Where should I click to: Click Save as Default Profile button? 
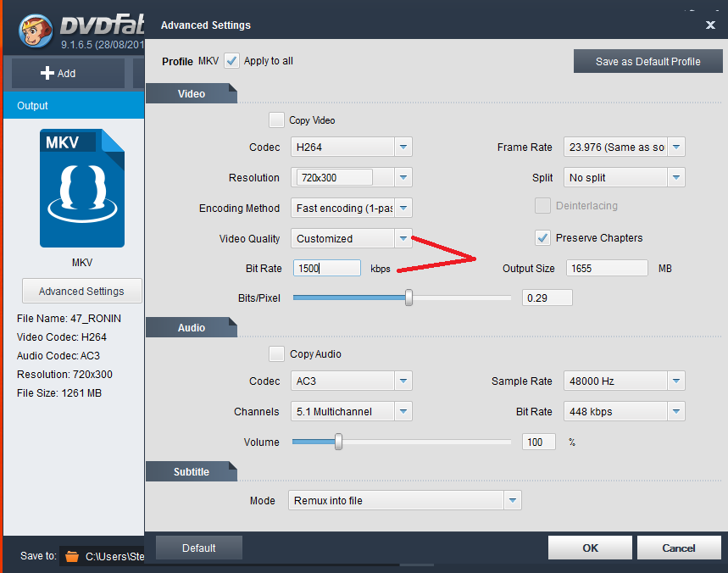[x=647, y=61]
